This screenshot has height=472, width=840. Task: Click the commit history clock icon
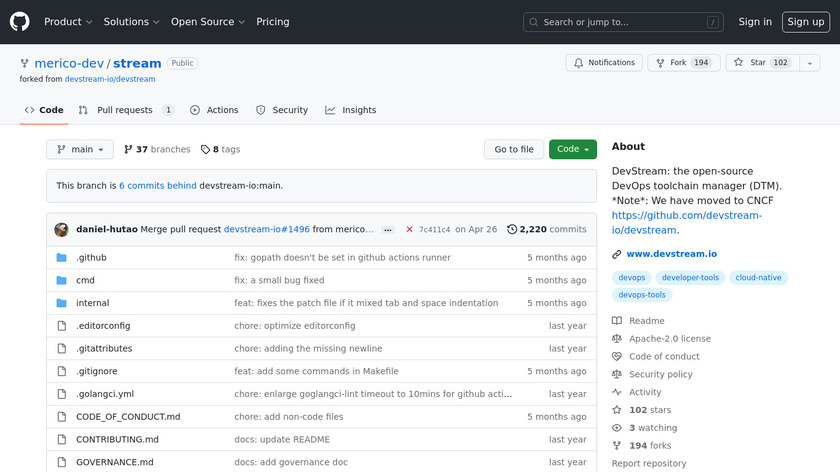pyautogui.click(x=512, y=229)
